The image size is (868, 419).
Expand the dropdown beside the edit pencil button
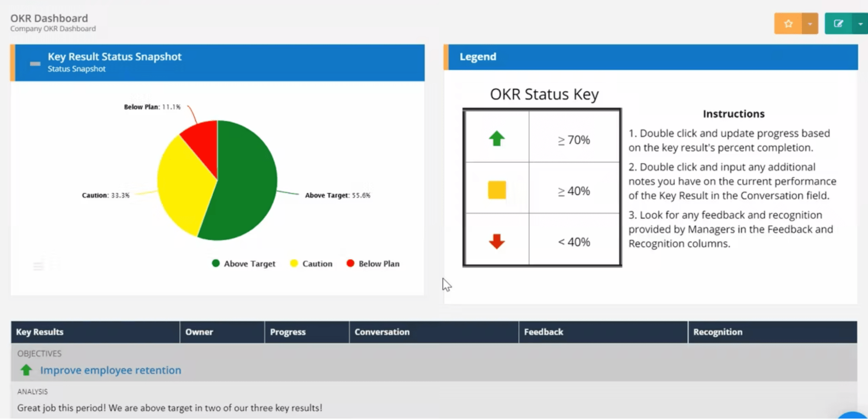(x=861, y=23)
